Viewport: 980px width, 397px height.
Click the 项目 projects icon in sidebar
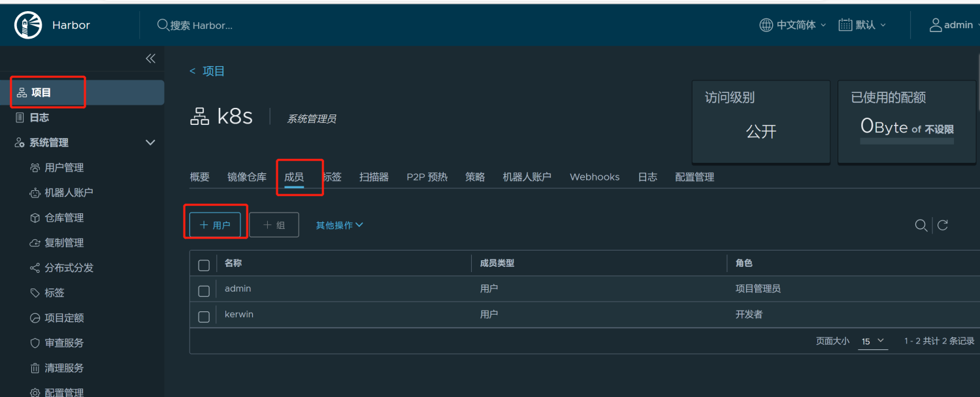point(22,93)
